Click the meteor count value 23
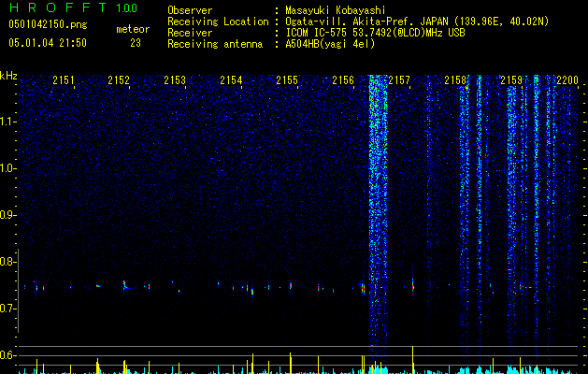588x374 pixels. (x=136, y=43)
